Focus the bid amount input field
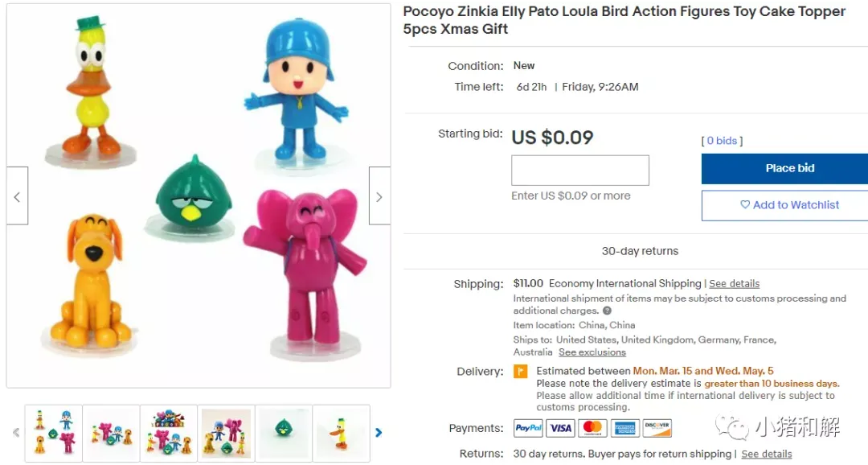 click(x=579, y=170)
